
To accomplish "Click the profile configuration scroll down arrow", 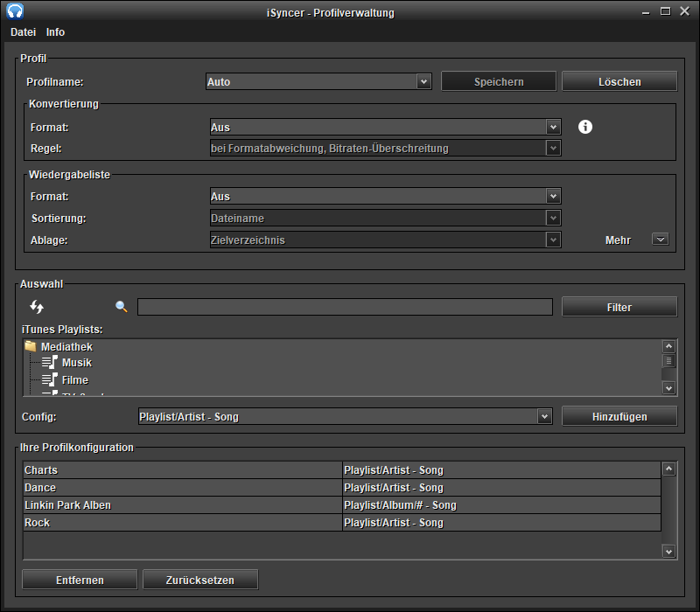I will pos(668,552).
